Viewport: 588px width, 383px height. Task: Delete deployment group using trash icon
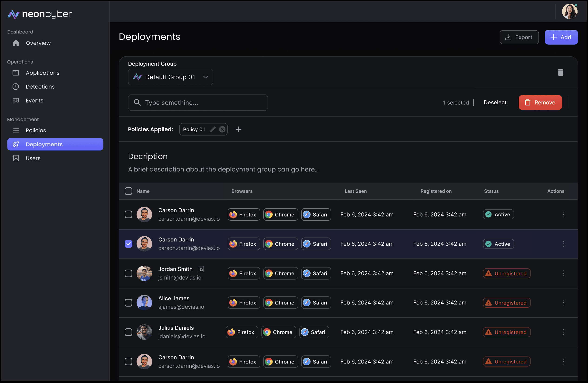tap(560, 73)
